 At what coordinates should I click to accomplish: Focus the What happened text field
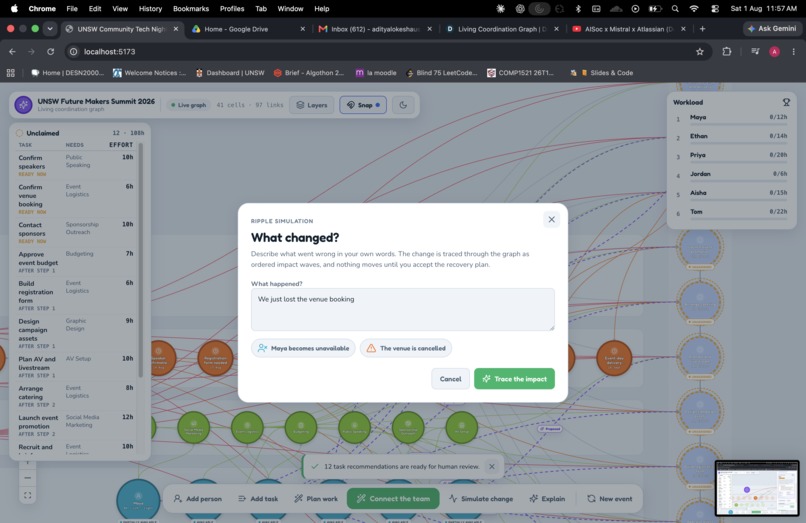click(402, 310)
